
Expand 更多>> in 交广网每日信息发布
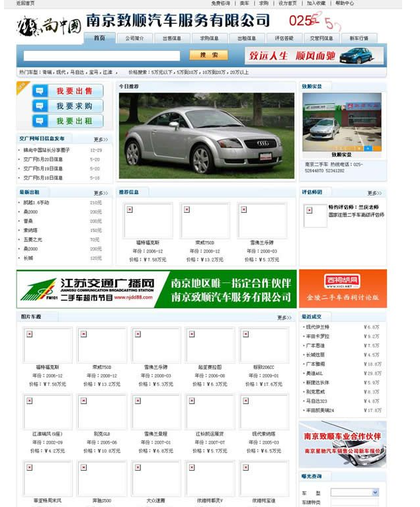101,139
